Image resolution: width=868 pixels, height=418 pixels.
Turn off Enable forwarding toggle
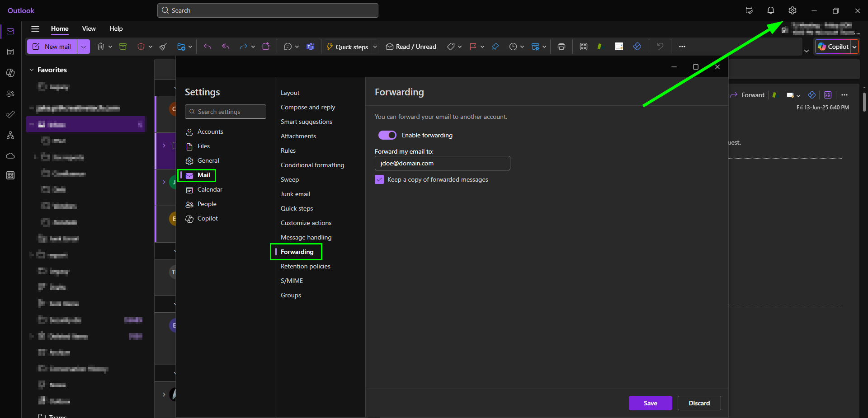point(387,135)
